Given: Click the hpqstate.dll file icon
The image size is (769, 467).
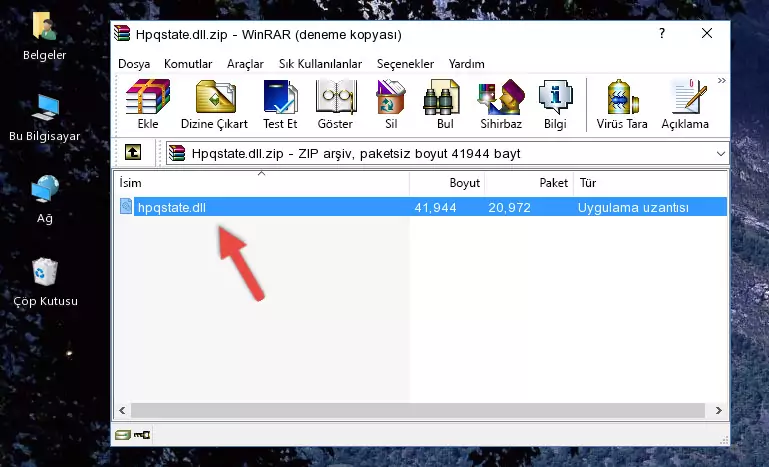Looking at the screenshot, I should (126, 207).
